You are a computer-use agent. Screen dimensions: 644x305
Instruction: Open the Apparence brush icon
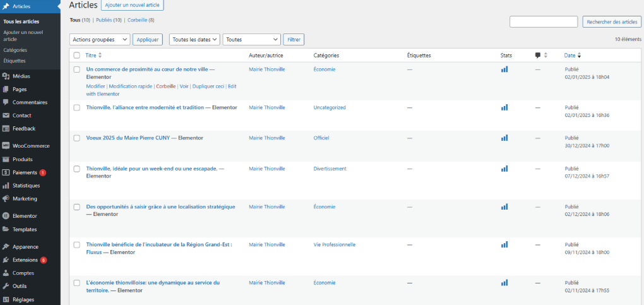6,247
